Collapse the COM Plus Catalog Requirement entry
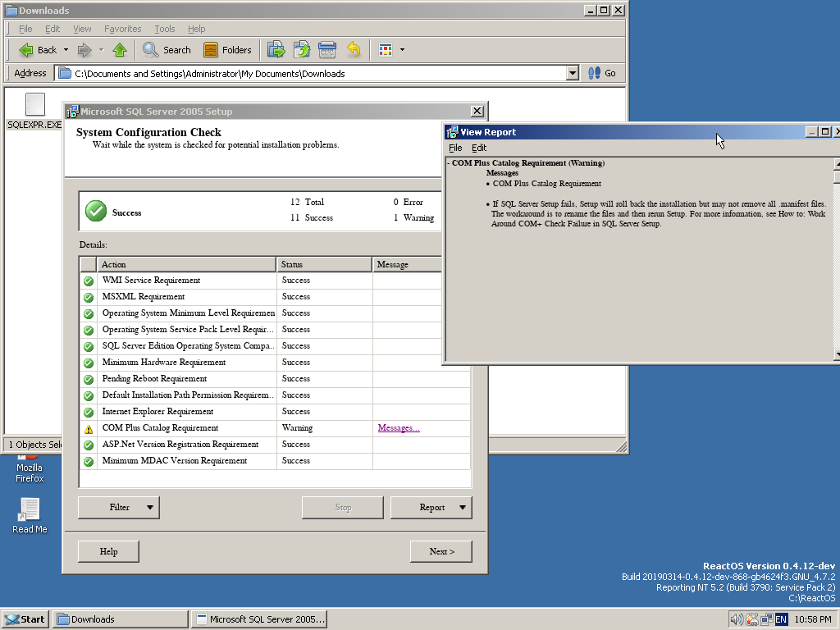This screenshot has width=840, height=630. point(449,163)
